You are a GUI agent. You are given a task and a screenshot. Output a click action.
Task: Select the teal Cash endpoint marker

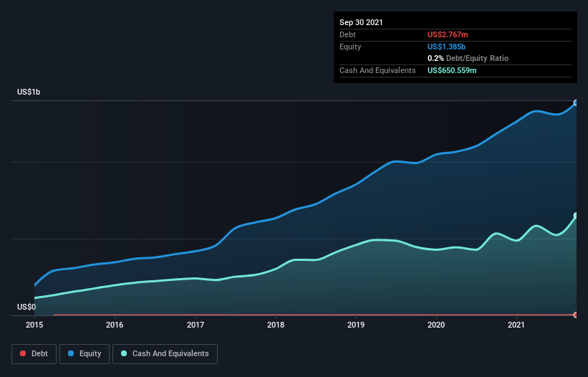tap(576, 216)
